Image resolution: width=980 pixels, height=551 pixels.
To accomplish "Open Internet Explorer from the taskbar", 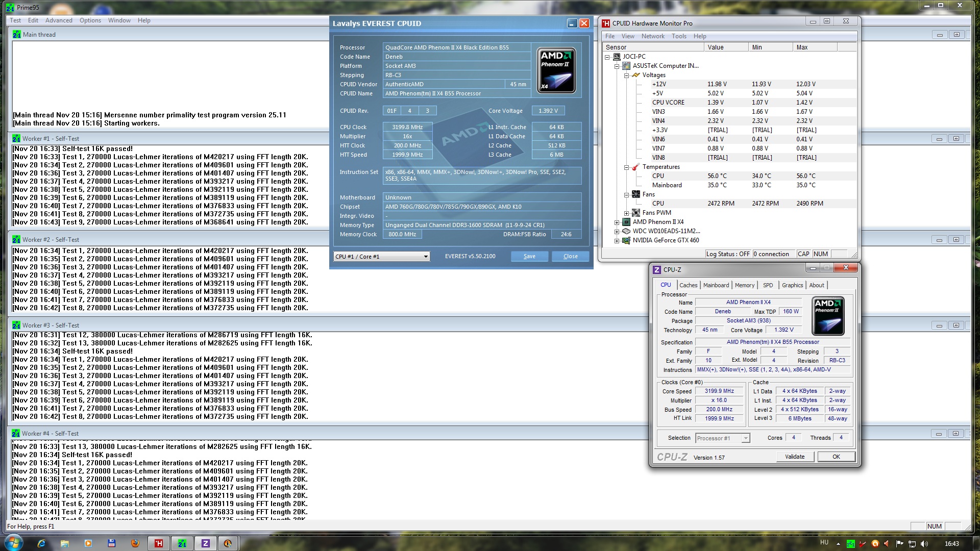I will click(x=41, y=543).
